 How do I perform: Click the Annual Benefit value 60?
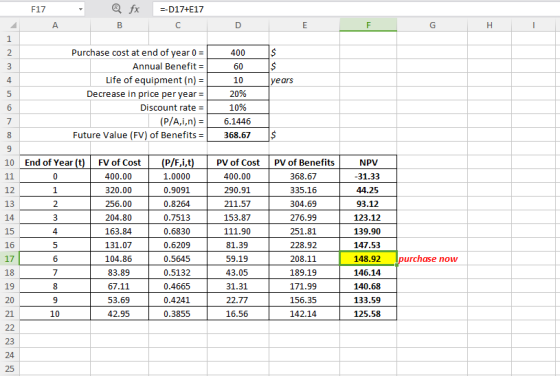click(238, 66)
